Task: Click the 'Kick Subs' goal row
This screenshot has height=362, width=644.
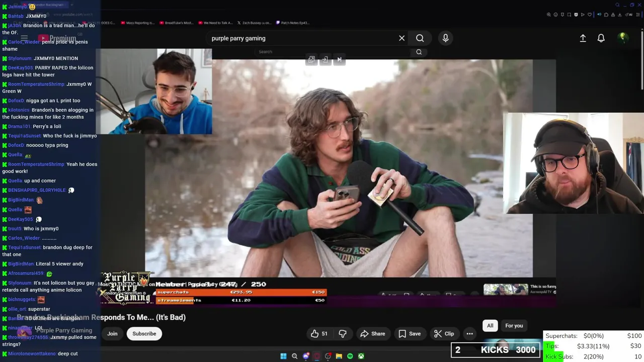Action: tap(594, 356)
